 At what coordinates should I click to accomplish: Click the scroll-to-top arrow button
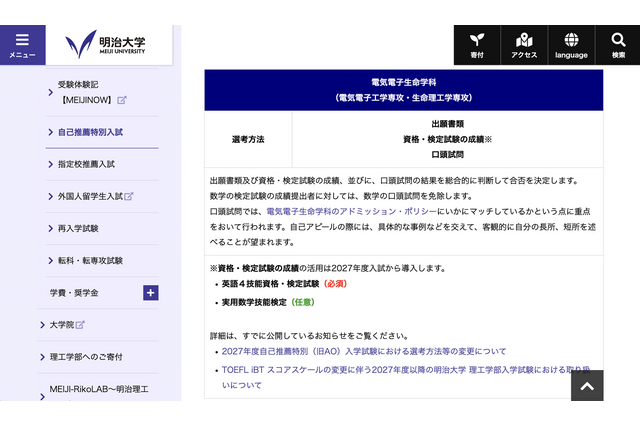[x=587, y=386]
